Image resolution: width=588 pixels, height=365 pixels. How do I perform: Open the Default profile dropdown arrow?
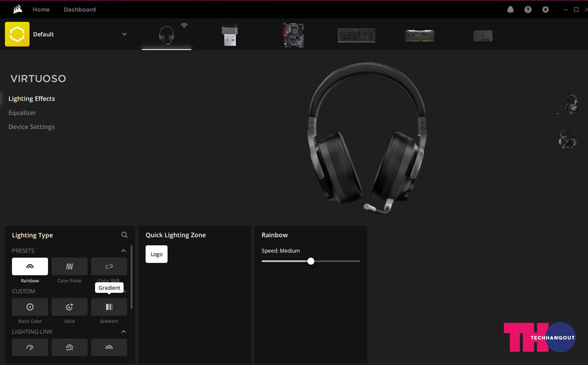[124, 34]
